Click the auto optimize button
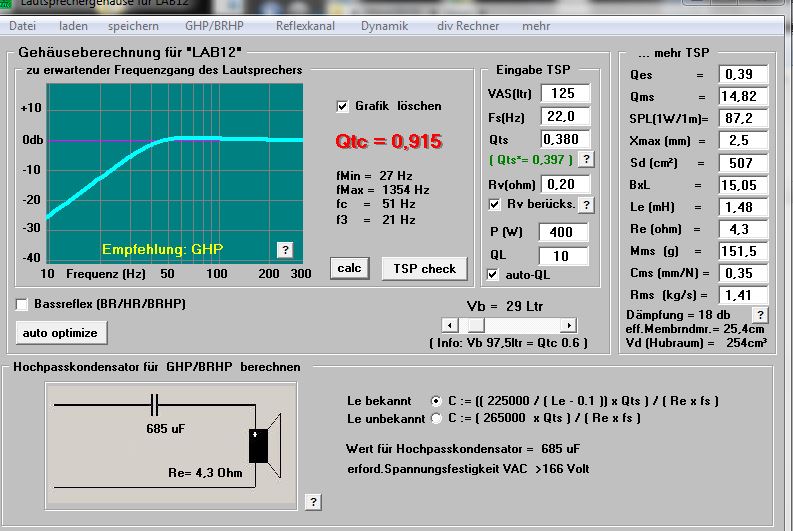This screenshot has height=531, width=793. point(62,332)
